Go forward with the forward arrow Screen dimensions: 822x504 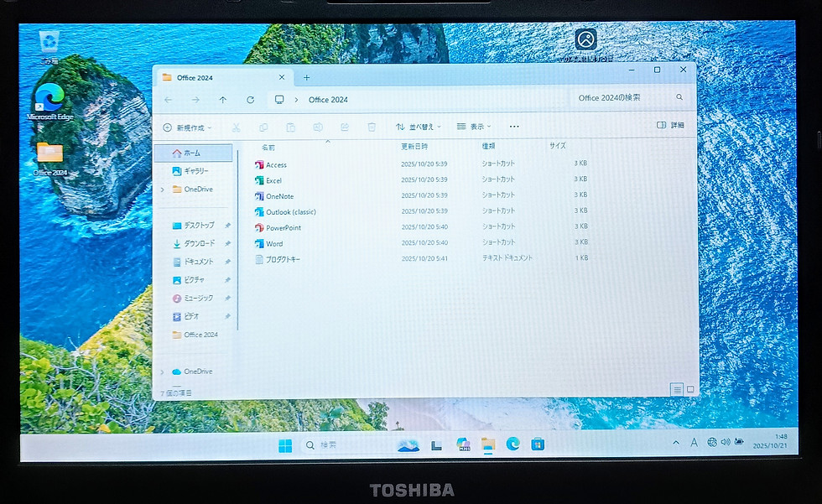(x=195, y=100)
